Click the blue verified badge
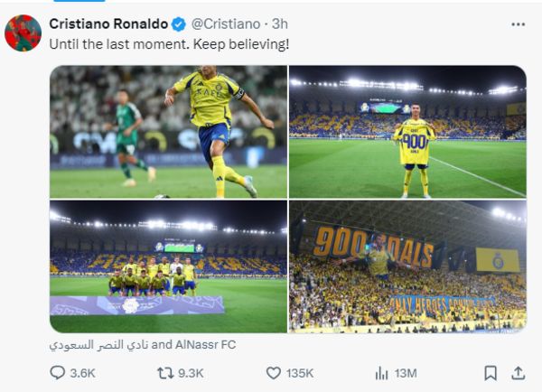Viewport: 542px width, 392px height. coord(179,23)
